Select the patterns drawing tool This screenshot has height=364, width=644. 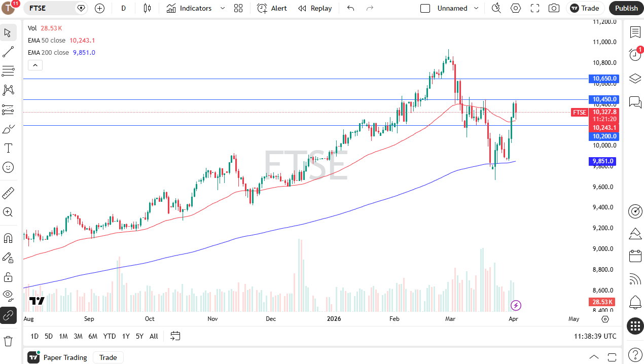[x=8, y=90]
